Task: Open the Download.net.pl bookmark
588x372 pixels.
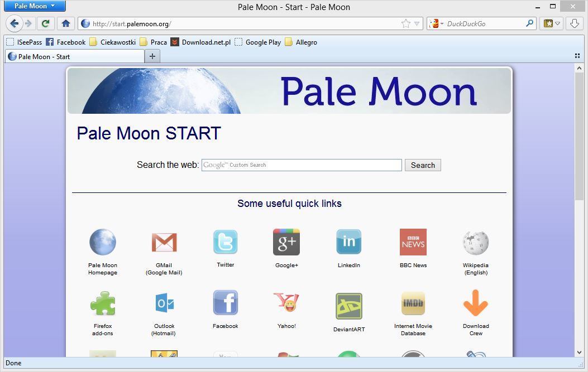Action: (200, 42)
